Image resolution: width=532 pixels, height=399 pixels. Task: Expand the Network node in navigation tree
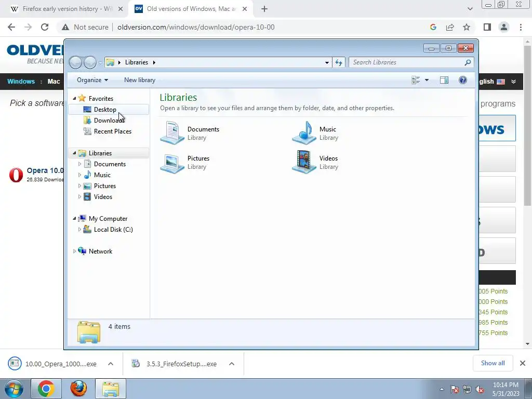pyautogui.click(x=74, y=251)
